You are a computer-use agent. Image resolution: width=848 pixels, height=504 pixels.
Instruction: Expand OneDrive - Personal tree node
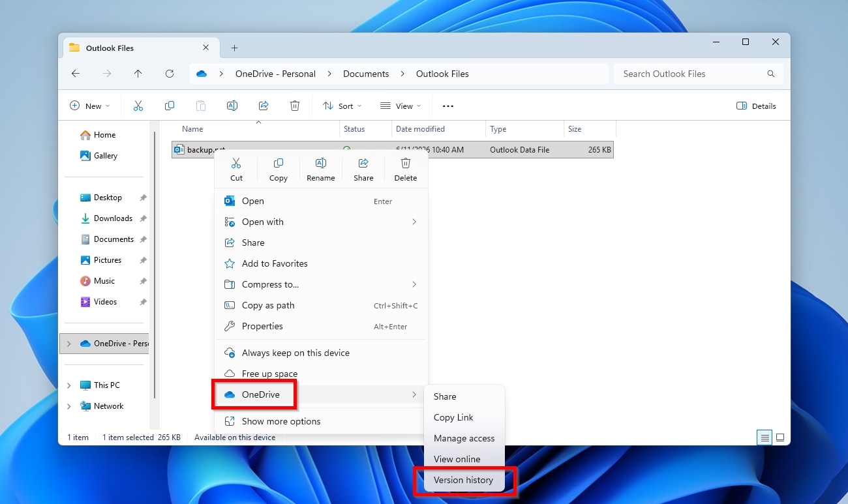coord(69,344)
